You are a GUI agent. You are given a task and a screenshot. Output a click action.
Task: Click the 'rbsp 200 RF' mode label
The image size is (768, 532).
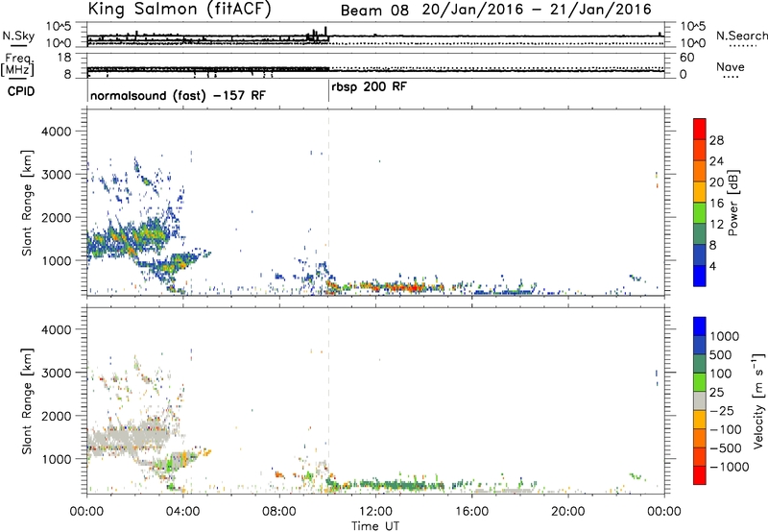[369, 86]
